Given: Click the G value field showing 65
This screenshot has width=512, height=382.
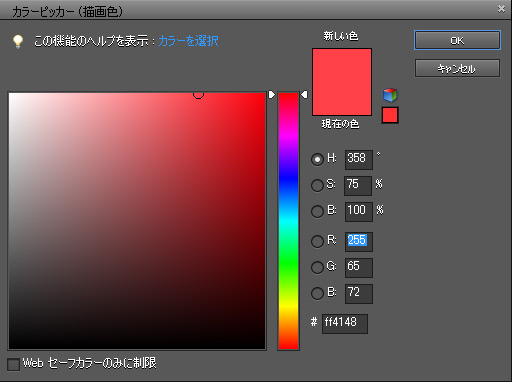Looking at the screenshot, I should tap(359, 268).
